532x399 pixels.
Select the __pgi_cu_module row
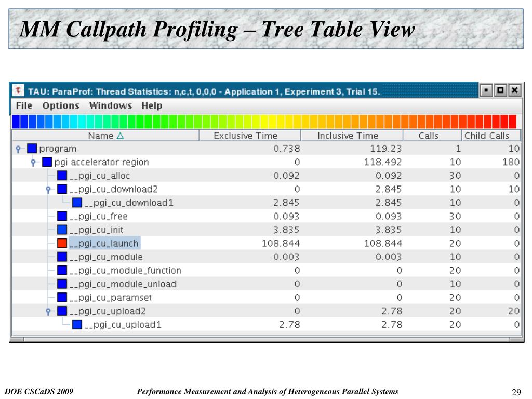[x=266, y=257]
